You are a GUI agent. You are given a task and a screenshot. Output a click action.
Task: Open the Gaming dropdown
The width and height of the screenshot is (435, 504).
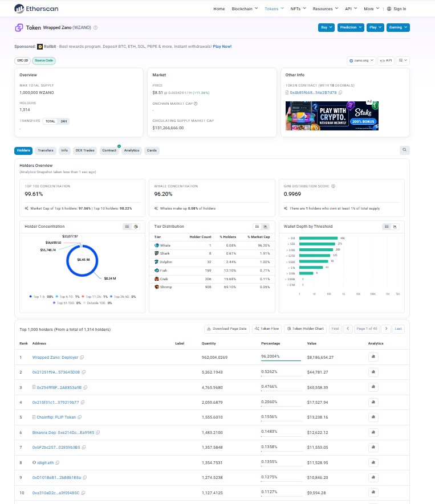(x=398, y=27)
